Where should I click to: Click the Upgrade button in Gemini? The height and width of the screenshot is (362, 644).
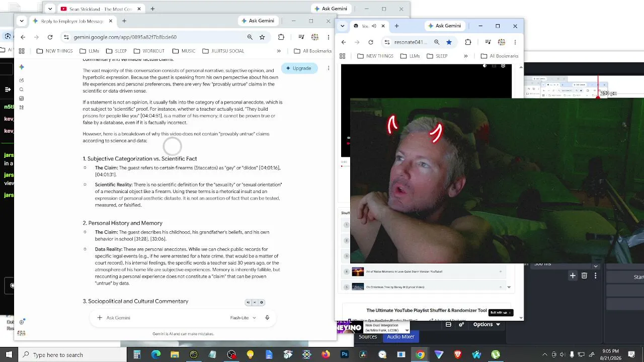click(299, 68)
